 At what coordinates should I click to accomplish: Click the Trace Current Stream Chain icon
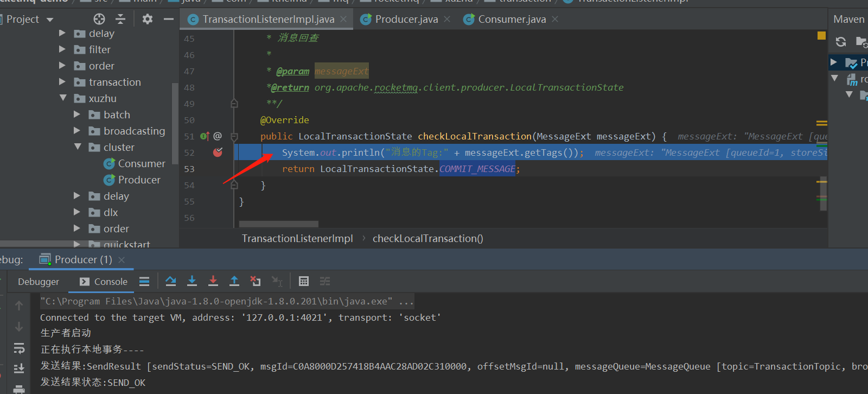pos(325,281)
